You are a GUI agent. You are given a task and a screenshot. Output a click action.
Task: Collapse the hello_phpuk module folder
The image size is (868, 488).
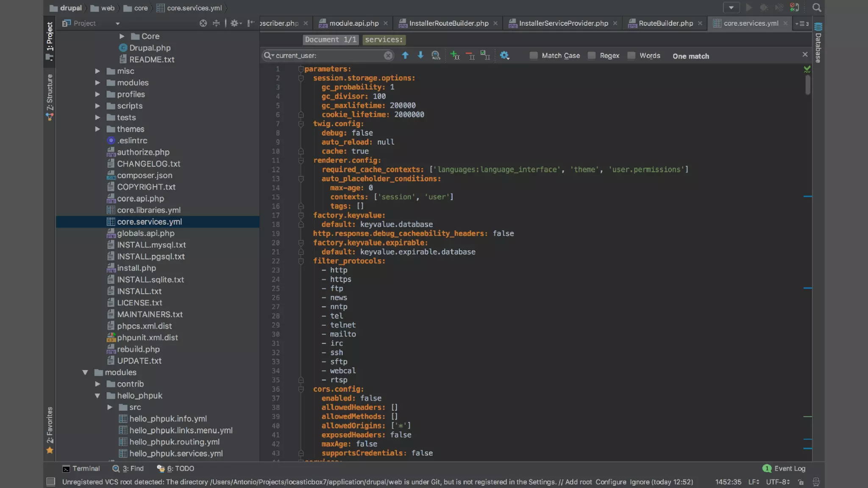pyautogui.click(x=97, y=396)
